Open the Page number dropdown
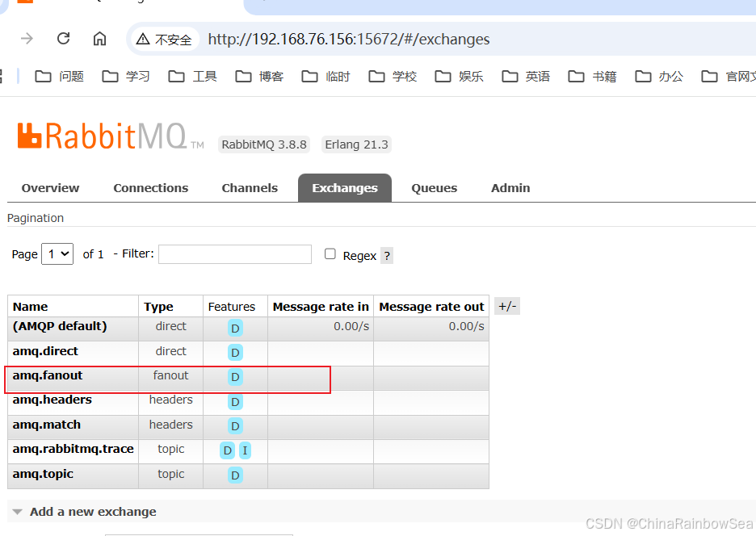The width and height of the screenshot is (756, 536). [x=57, y=253]
